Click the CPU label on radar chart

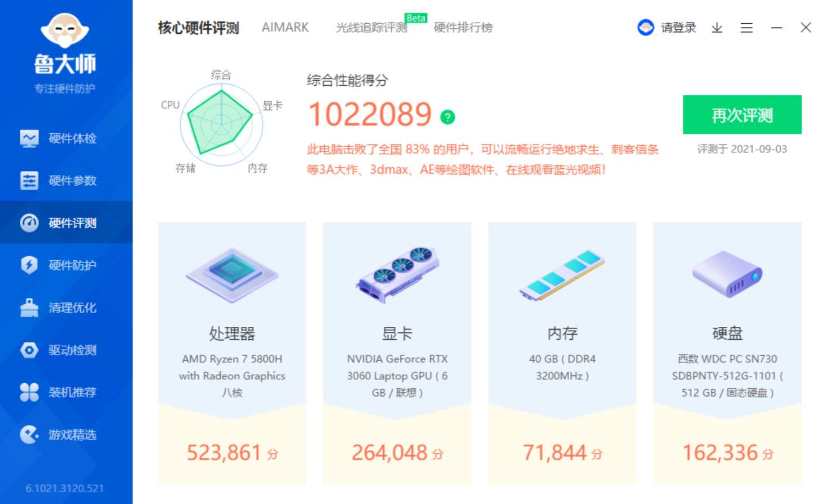pyautogui.click(x=170, y=105)
